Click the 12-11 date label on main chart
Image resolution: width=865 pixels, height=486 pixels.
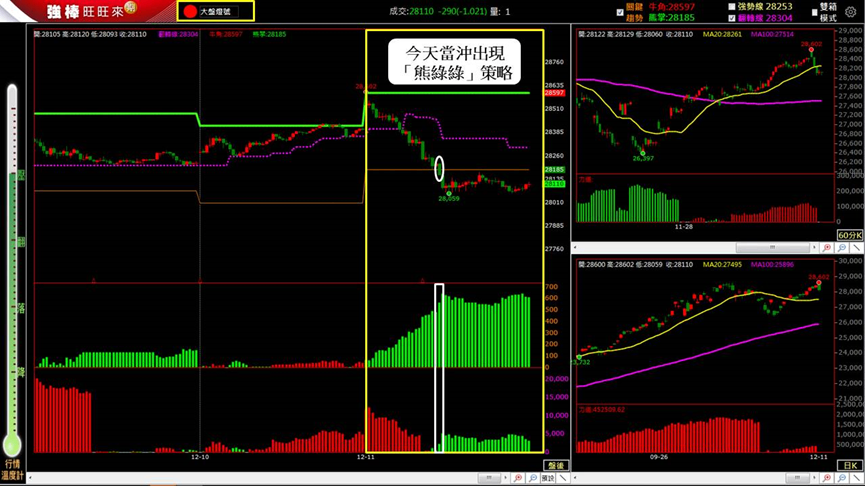pos(365,457)
